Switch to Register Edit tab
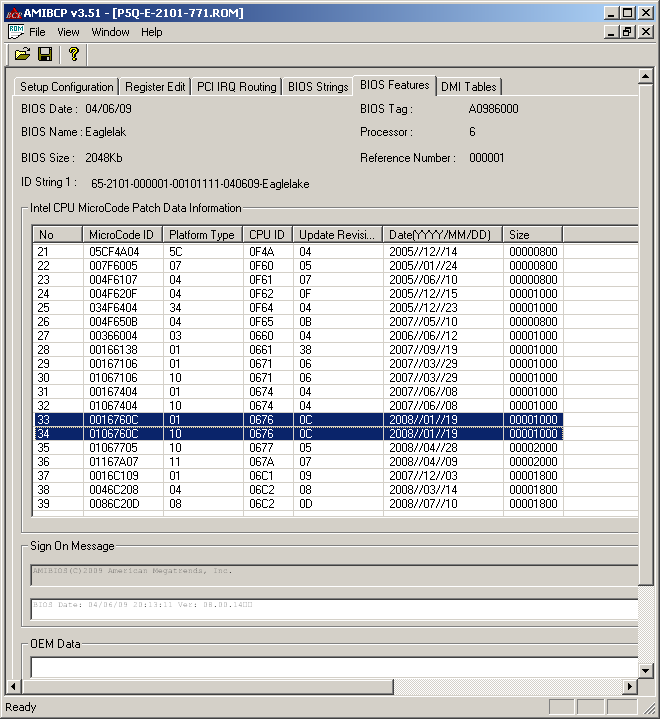The image size is (660, 719). coord(155,87)
